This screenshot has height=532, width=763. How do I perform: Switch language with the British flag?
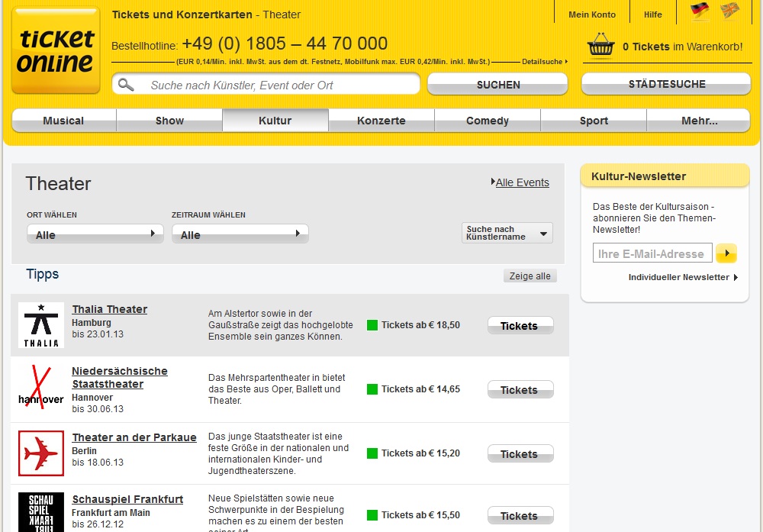click(x=729, y=10)
